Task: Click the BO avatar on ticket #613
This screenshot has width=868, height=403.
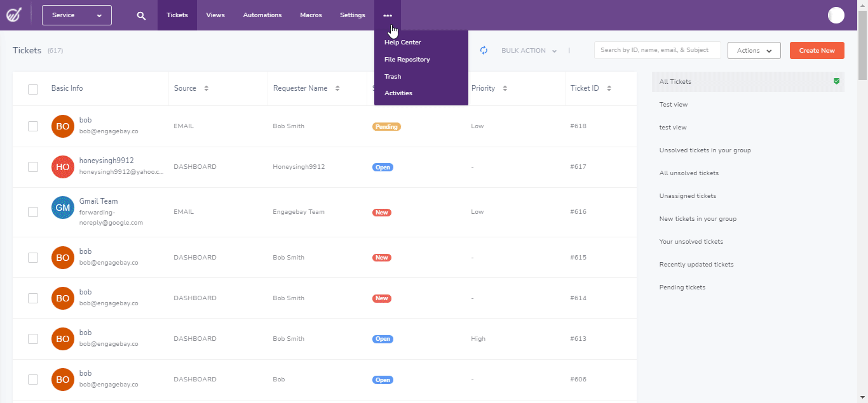Action: pos(63,339)
